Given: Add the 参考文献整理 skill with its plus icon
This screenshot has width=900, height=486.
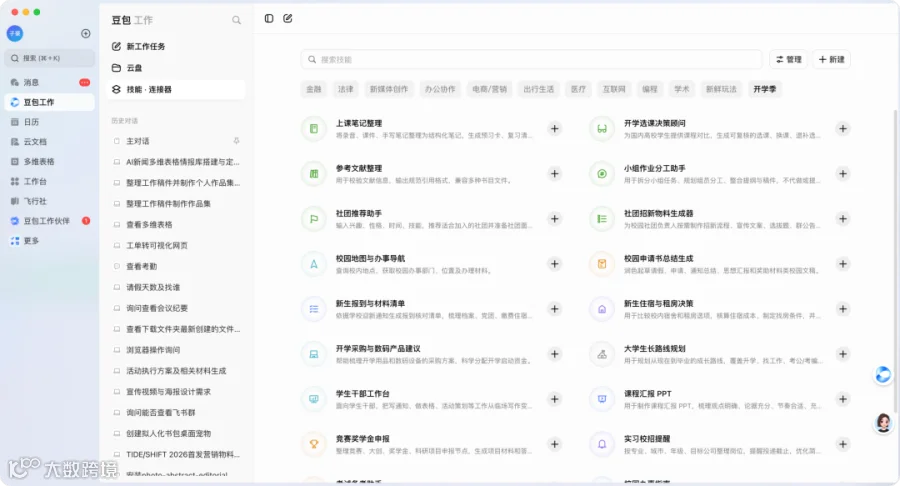Looking at the screenshot, I should (554, 173).
